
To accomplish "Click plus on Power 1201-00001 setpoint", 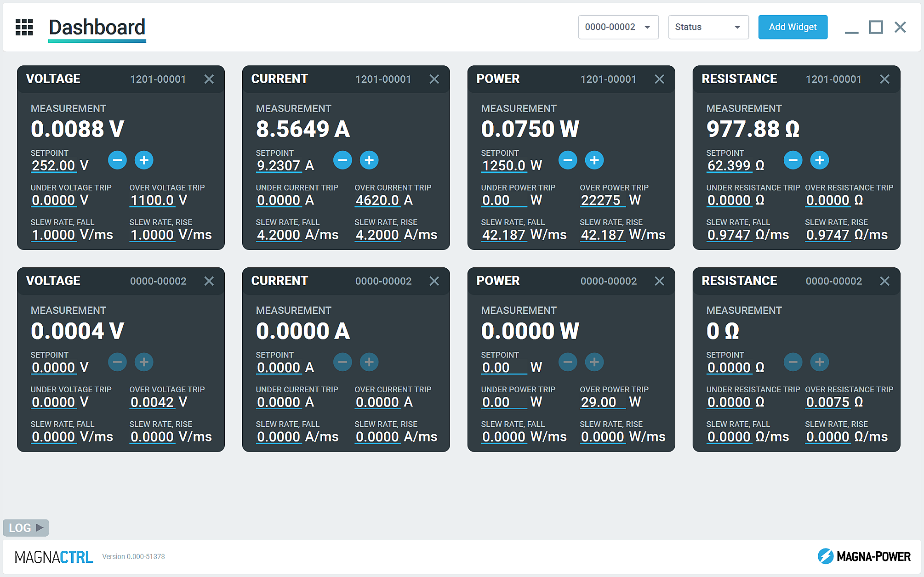I will [x=594, y=160].
